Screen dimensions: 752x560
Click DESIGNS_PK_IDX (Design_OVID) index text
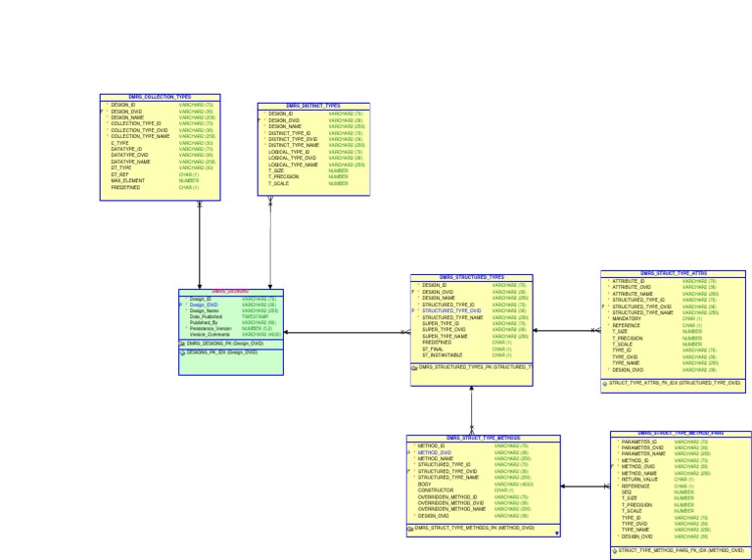222,351
